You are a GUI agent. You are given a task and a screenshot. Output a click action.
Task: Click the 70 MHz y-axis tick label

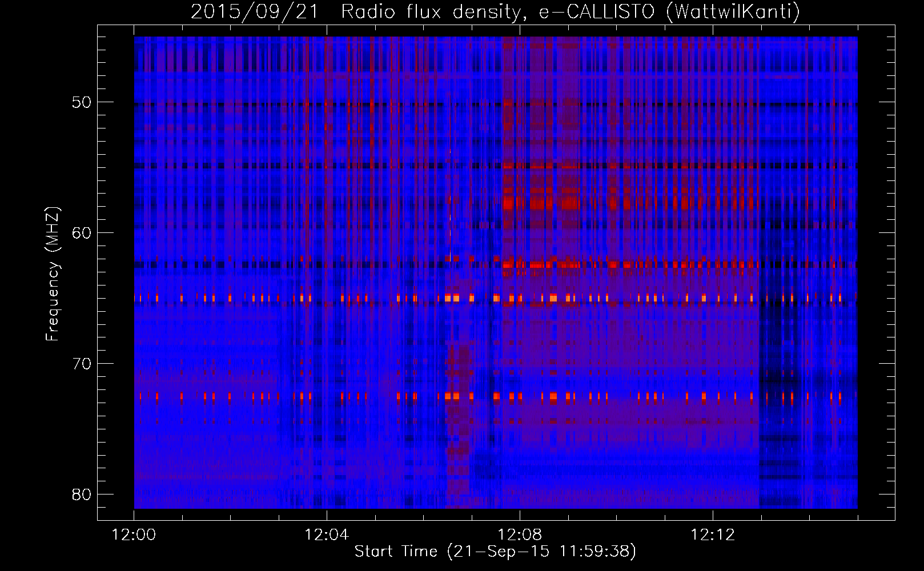click(81, 364)
